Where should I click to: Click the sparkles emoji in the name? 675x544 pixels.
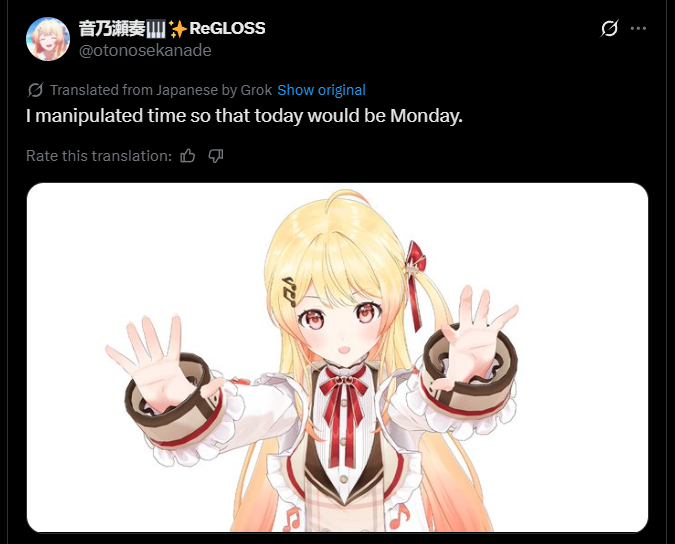click(x=177, y=29)
